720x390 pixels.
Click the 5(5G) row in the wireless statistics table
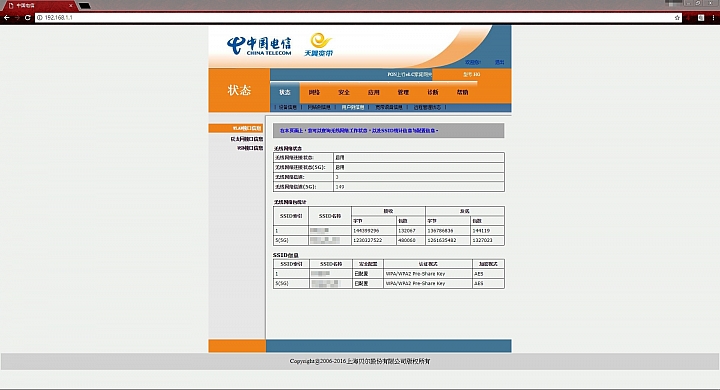388,240
